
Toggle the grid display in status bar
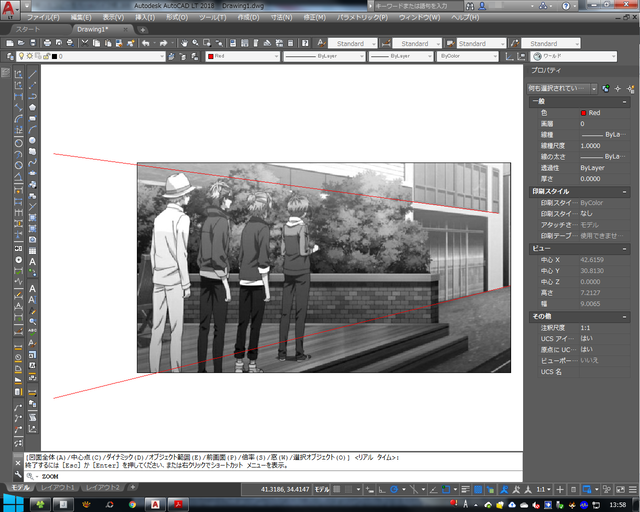tap(337, 489)
